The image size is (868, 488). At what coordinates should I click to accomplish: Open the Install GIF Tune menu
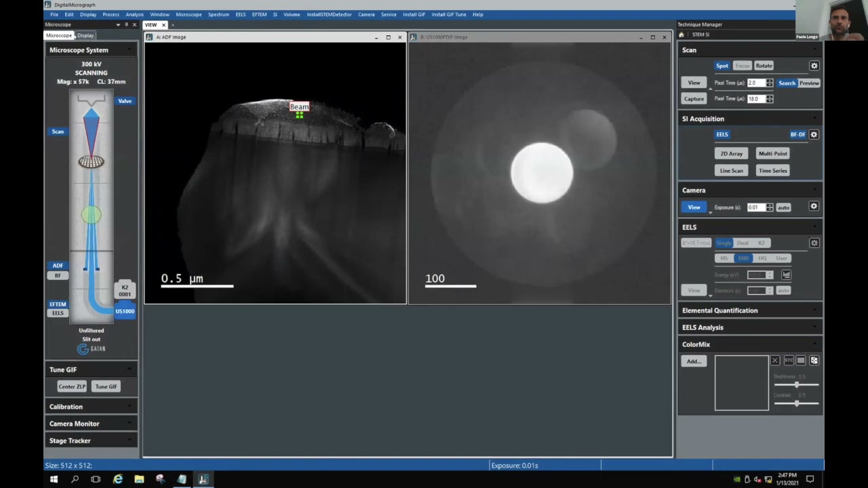pyautogui.click(x=449, y=14)
